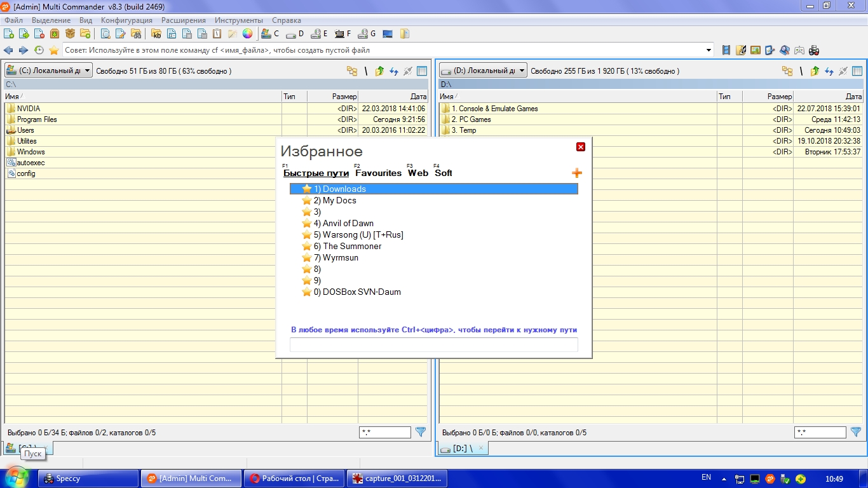This screenshot has width=868, height=488.
Task: Select the Soft tab in Избранное
Action: [443, 173]
